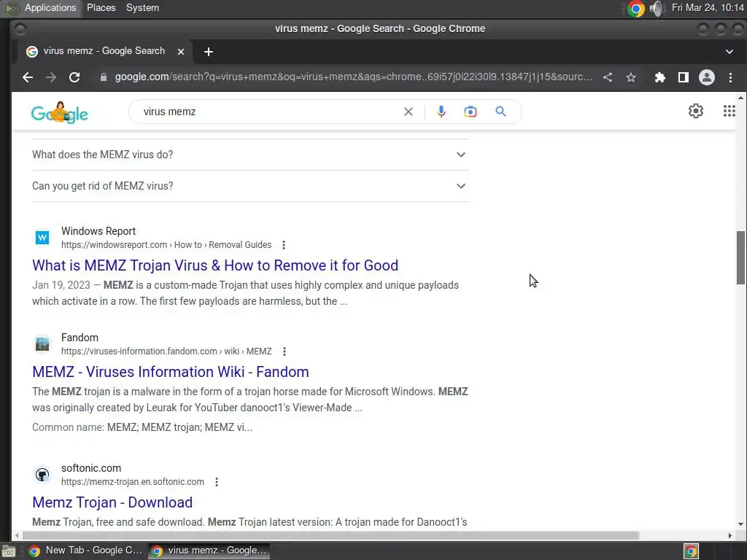Viewport: 747px width, 560px height.
Task: Open the Chrome profile avatar
Action: 706,77
